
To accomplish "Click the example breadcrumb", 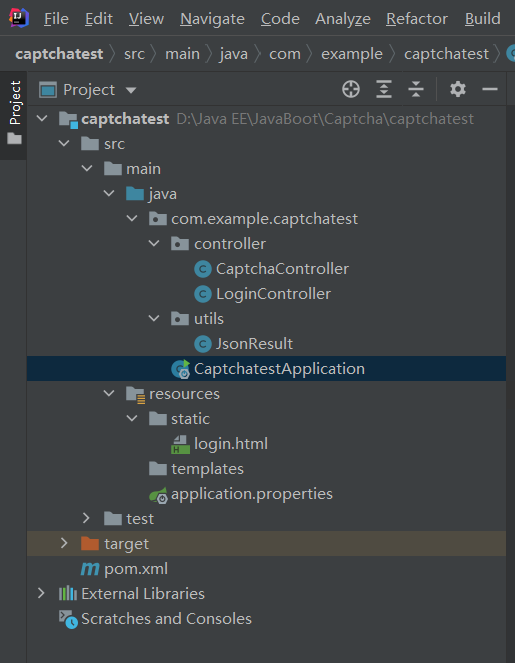I will tap(352, 54).
